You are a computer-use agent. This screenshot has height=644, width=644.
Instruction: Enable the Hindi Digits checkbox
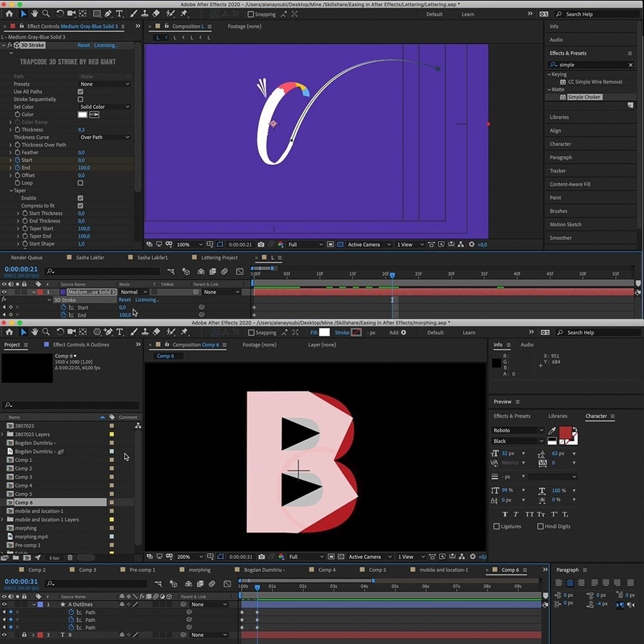pos(540,526)
